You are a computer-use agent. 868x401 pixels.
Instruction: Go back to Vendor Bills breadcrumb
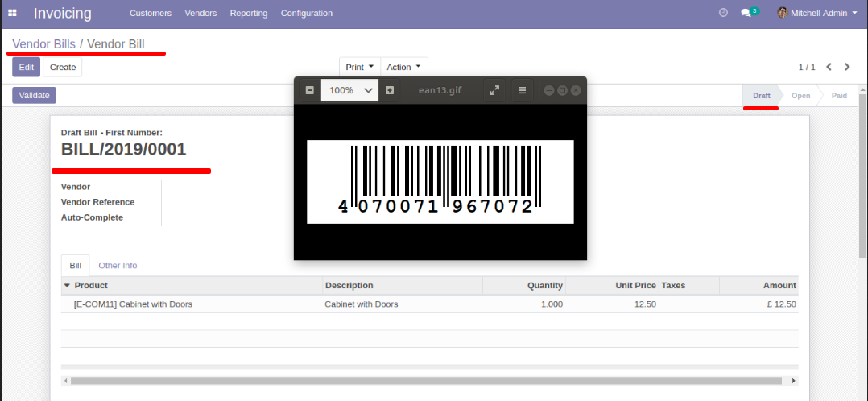(43, 44)
